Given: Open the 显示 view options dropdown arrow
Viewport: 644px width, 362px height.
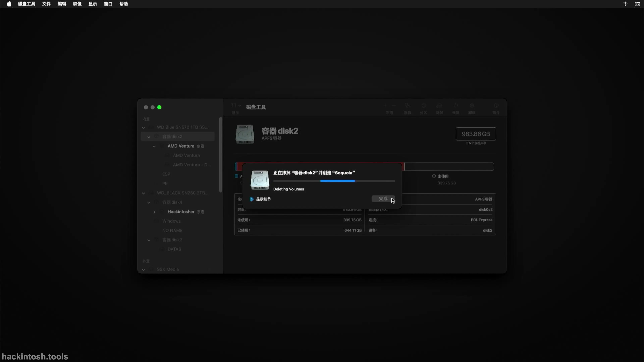Looking at the screenshot, I should 239,105.
